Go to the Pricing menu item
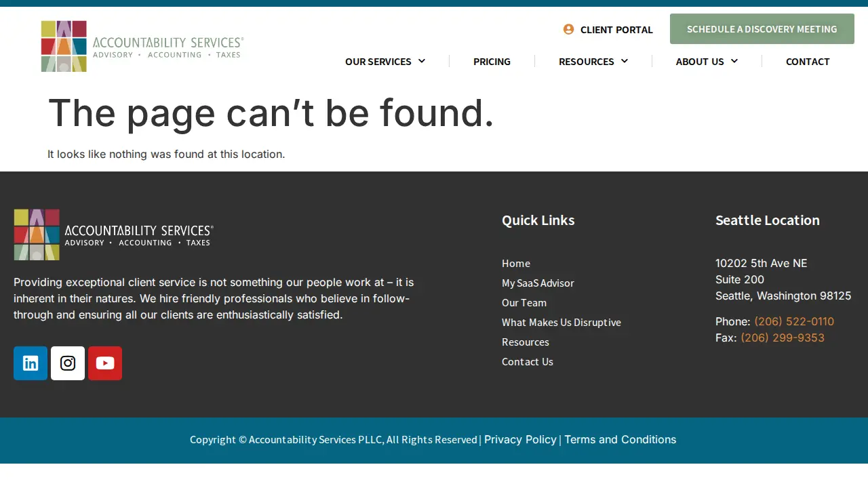 (x=492, y=62)
